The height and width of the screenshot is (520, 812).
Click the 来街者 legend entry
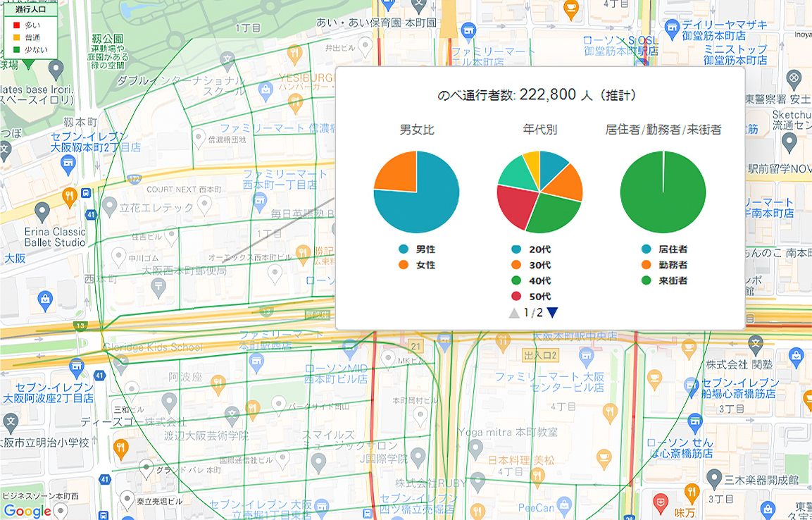(664, 280)
